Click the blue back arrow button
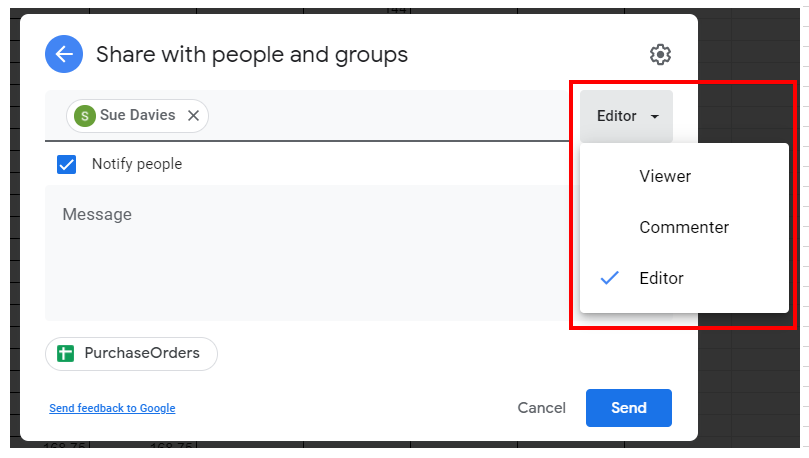This screenshot has width=809, height=458. (64, 54)
